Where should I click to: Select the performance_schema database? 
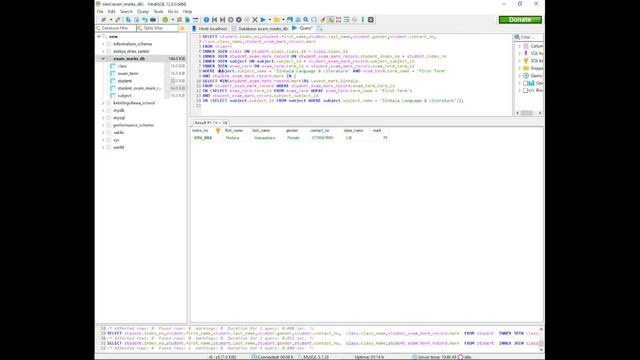[133, 125]
